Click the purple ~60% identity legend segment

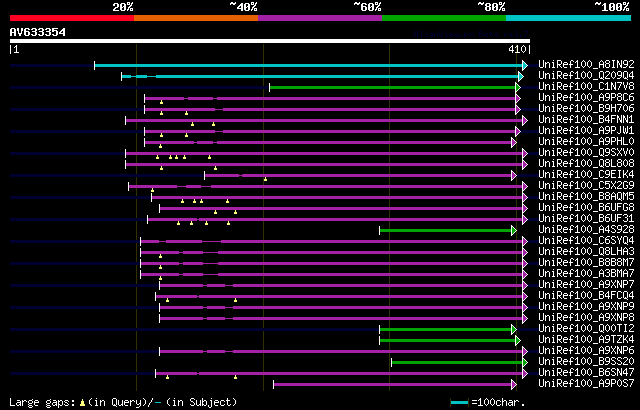click(x=320, y=18)
